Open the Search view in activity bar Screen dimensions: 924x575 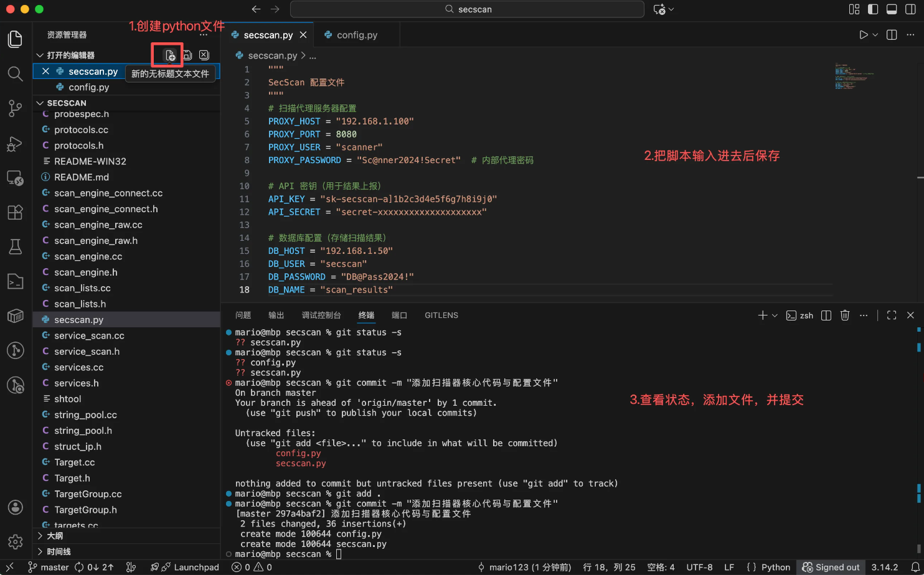(x=15, y=74)
